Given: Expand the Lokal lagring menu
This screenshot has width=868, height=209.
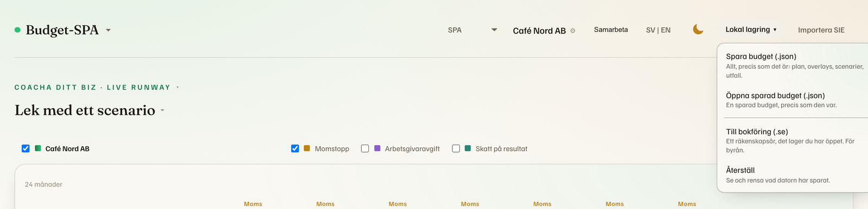Looking at the screenshot, I should coord(751,30).
